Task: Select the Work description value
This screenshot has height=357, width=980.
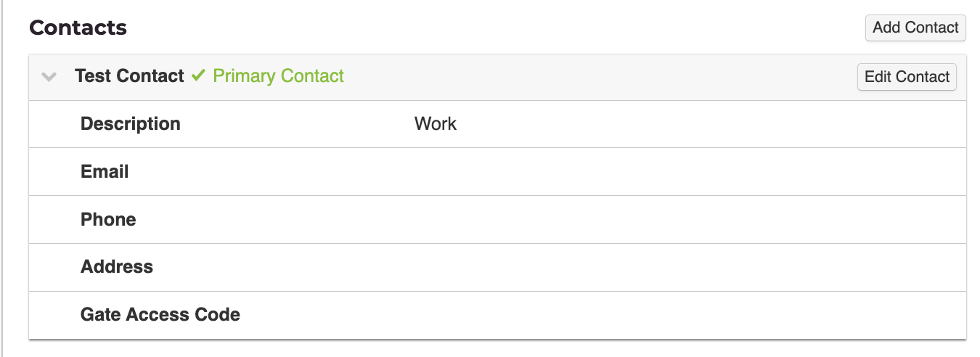Action: 436,124
